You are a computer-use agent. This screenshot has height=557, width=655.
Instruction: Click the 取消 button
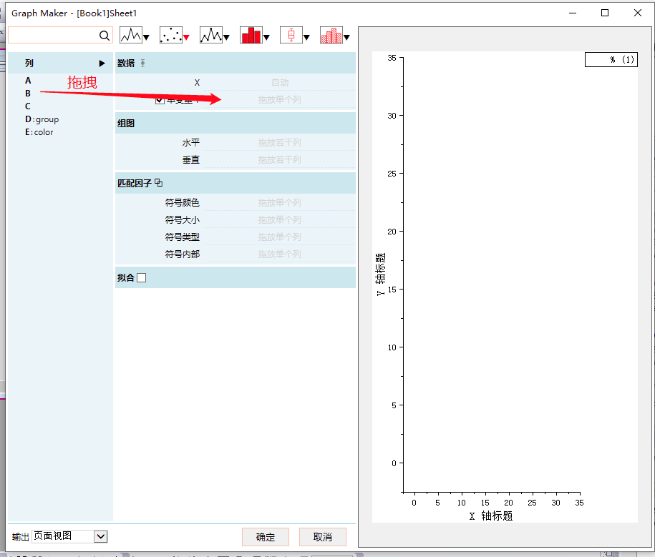pos(322,537)
